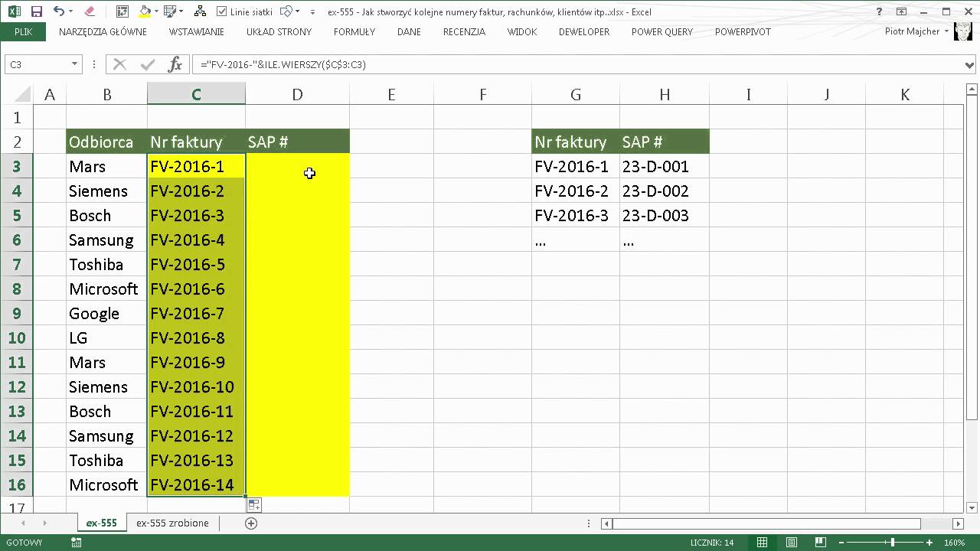Screen dimensions: 980x551
Task: Open Insert Function fx dialog
Action: pyautogui.click(x=175, y=64)
